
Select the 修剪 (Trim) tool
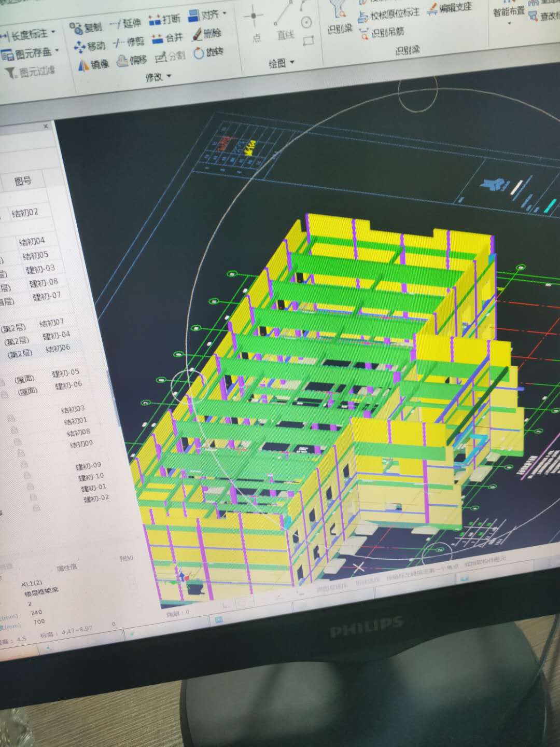[x=129, y=42]
